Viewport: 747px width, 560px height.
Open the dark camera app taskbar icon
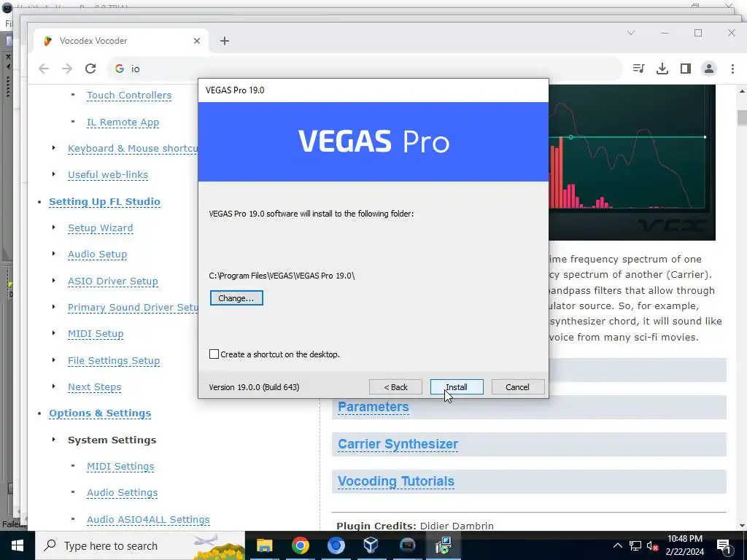[x=407, y=545]
